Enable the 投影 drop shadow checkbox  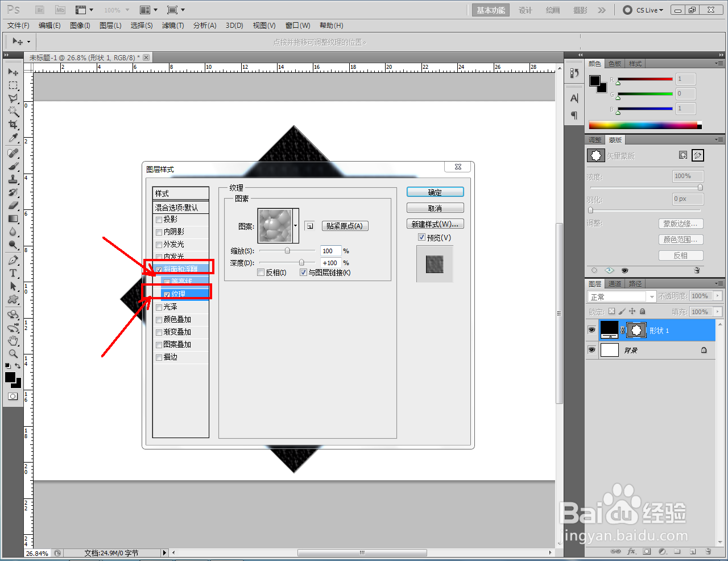(159, 220)
